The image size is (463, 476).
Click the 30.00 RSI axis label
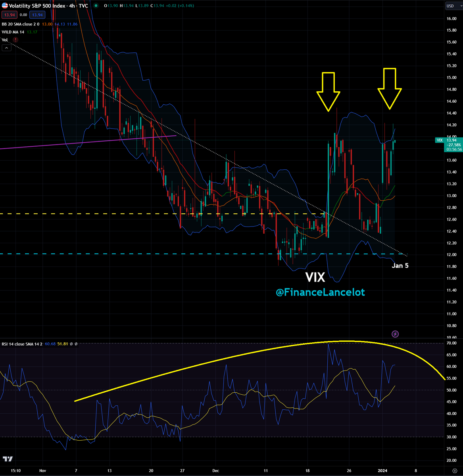(x=451, y=437)
